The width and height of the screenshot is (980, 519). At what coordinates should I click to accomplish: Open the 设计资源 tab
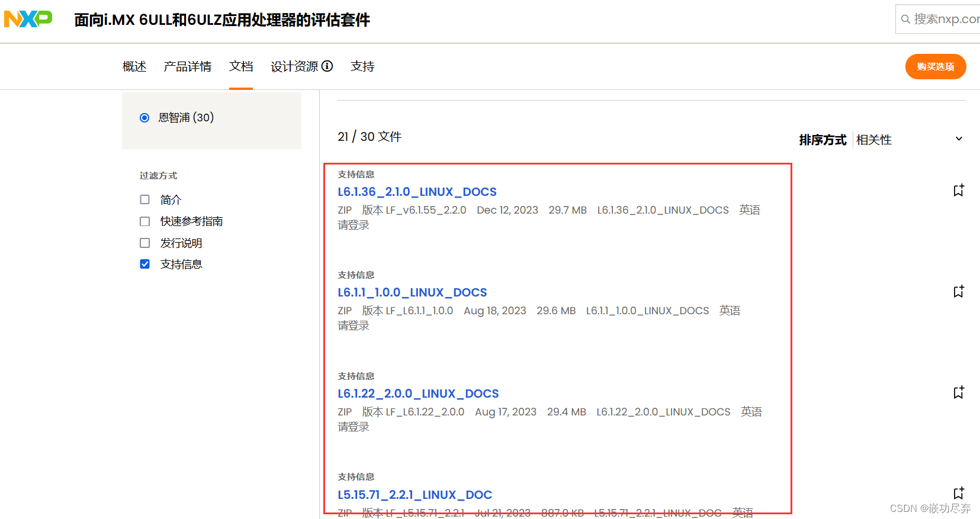294,66
